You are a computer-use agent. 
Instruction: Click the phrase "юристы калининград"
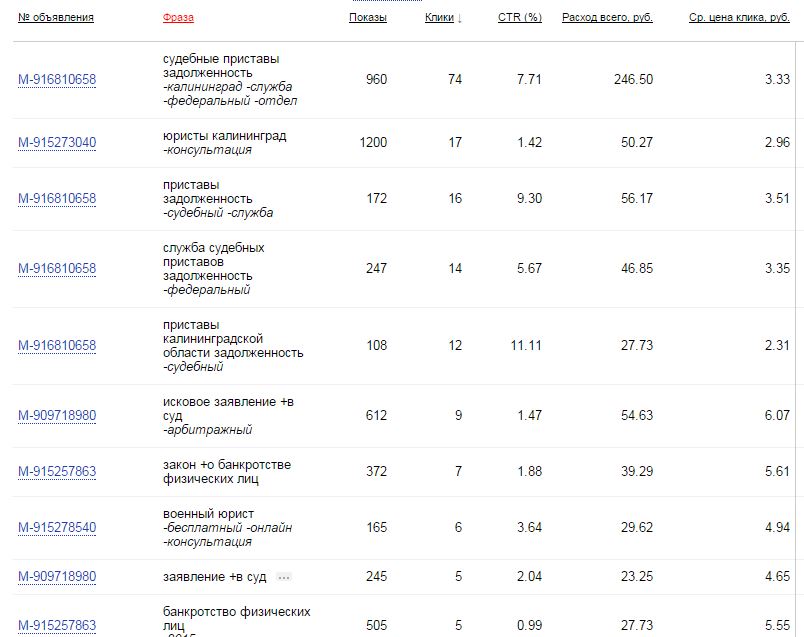pos(224,136)
